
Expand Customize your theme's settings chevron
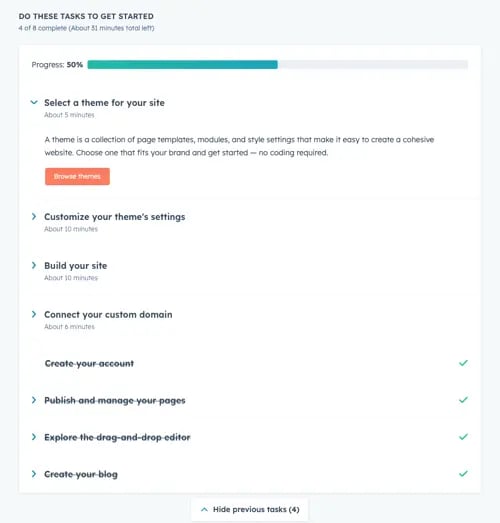[34, 216]
